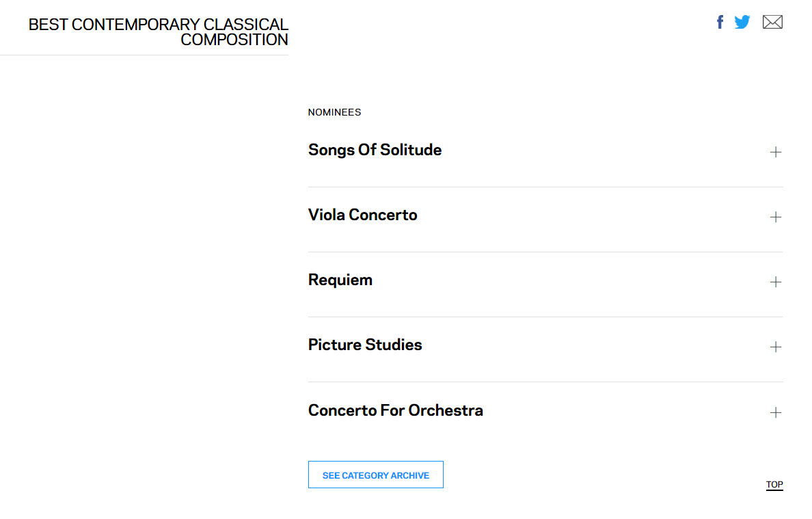Click the plus icon beside Requiem
The height and width of the screenshot is (519, 812).
click(x=776, y=282)
